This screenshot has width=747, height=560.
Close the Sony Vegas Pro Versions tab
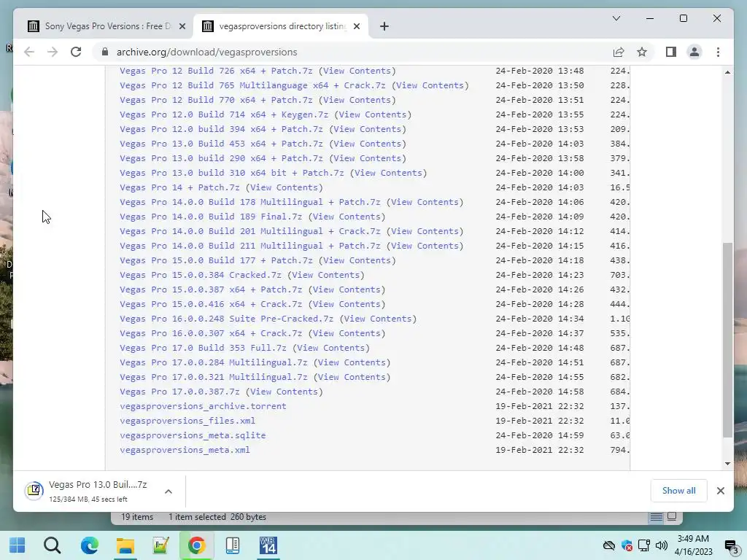[182, 26]
